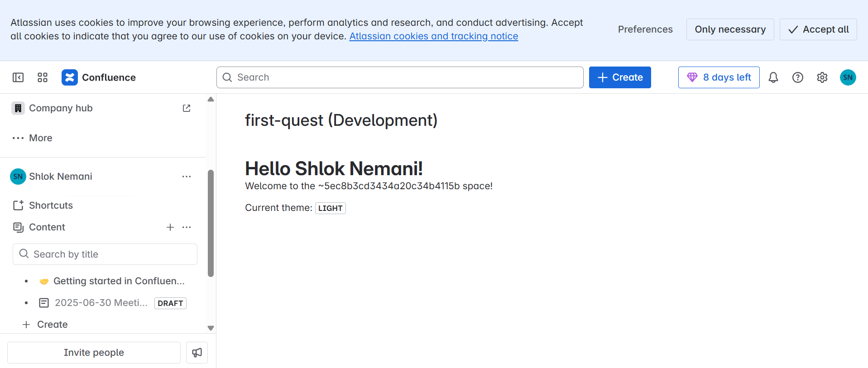Collapse the sidebar with the panel icon
The width and height of the screenshot is (868, 368).
(18, 77)
